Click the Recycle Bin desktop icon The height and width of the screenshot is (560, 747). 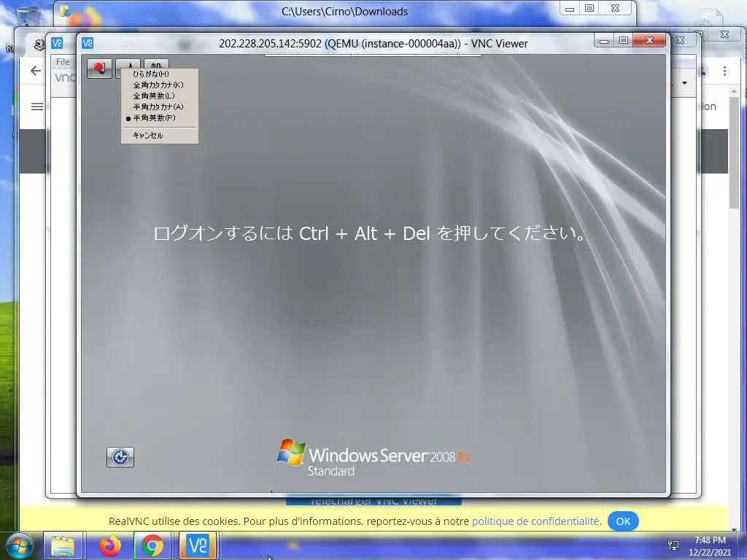[x=28, y=15]
